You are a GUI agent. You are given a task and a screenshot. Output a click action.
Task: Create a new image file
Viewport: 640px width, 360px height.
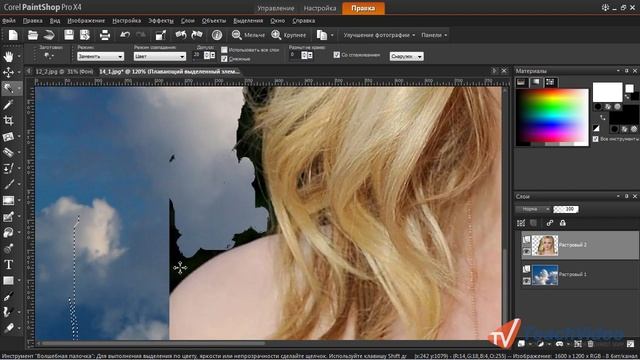13,35
